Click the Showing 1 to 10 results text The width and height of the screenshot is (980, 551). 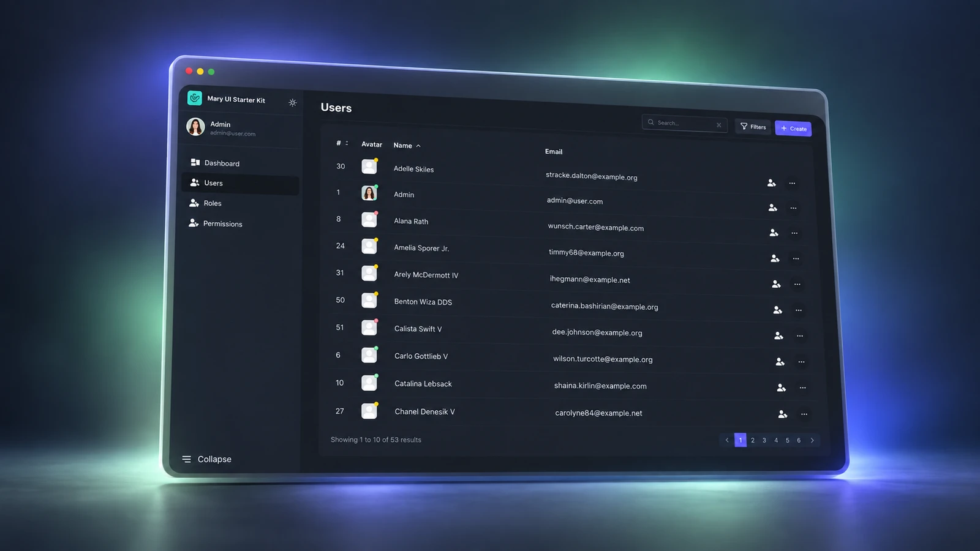coord(376,440)
